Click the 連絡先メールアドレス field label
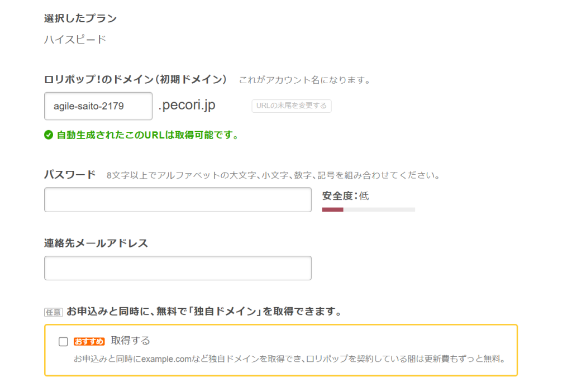Image resolution: width=572 pixels, height=392 pixels. coord(96,243)
